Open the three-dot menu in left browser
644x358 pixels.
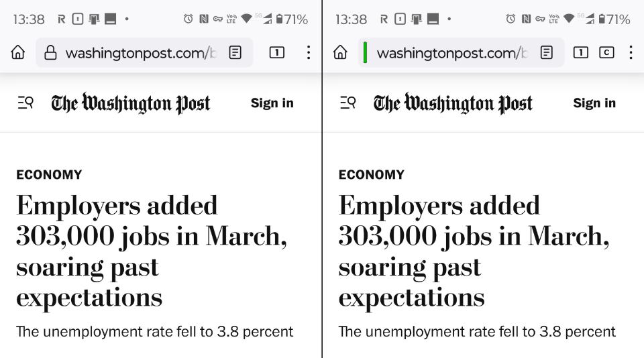pos(308,53)
